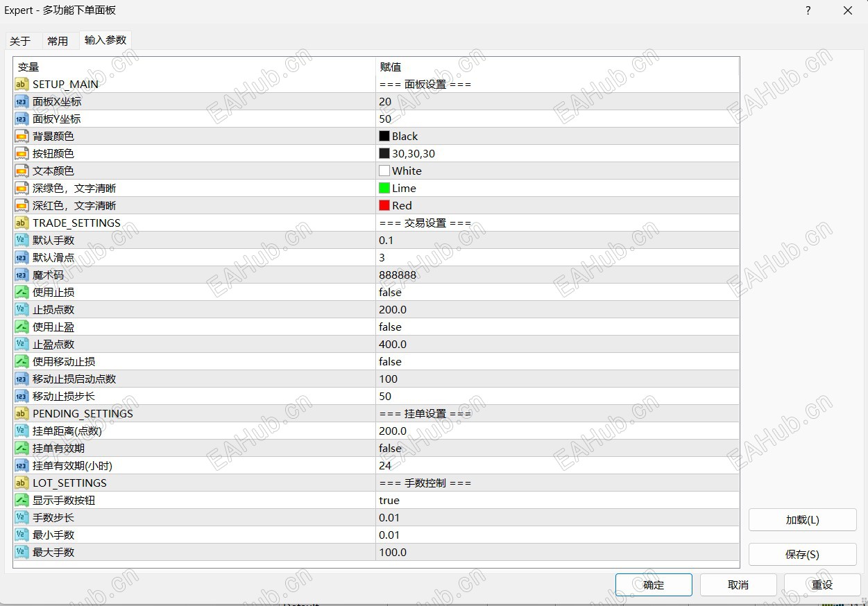This screenshot has height=606, width=868.
Task: Click the 面板X坐标 value 20
Action: [385, 101]
